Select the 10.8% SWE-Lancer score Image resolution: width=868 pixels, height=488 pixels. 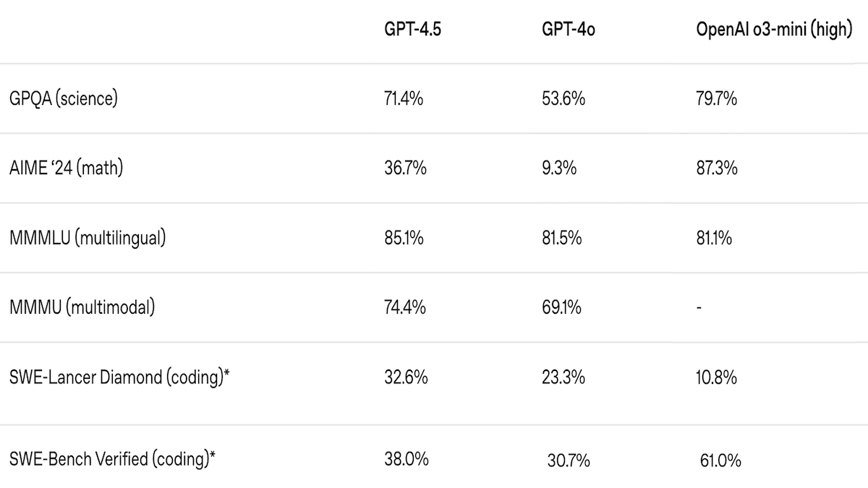pos(716,377)
